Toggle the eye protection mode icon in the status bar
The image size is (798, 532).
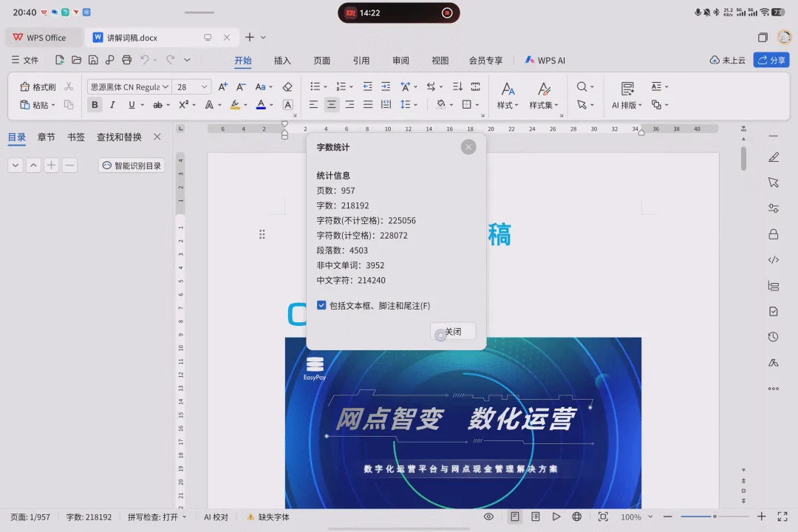488,516
